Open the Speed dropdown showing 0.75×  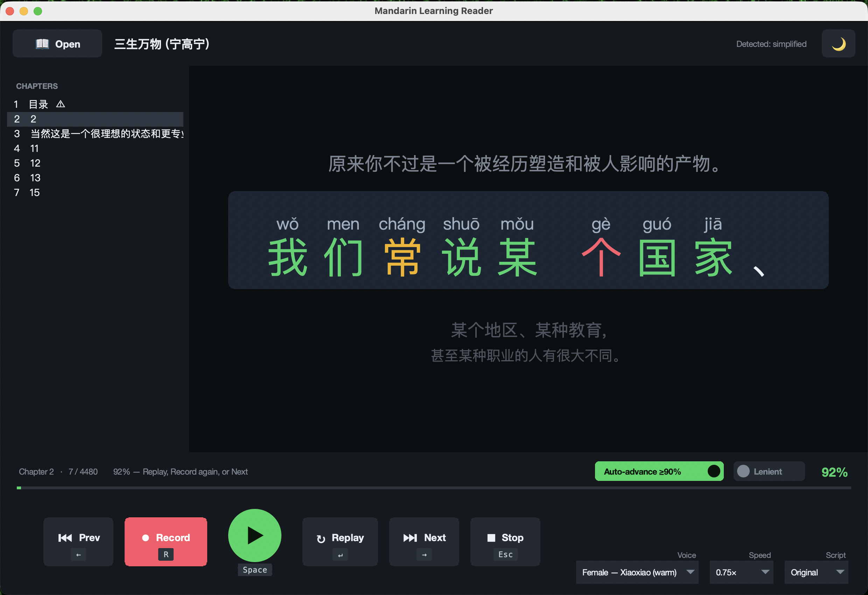(x=741, y=572)
